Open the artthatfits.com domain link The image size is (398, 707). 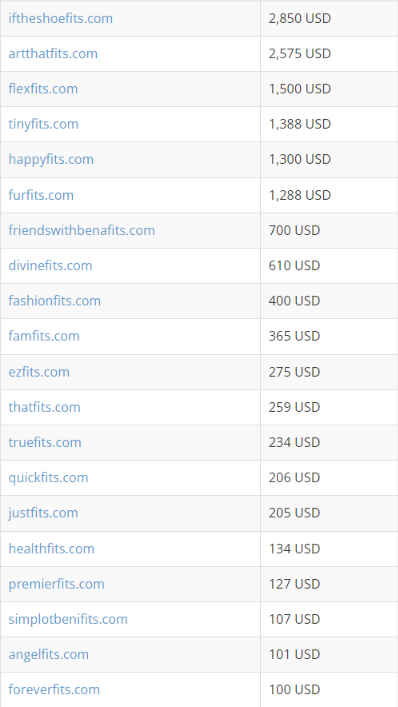coord(53,54)
